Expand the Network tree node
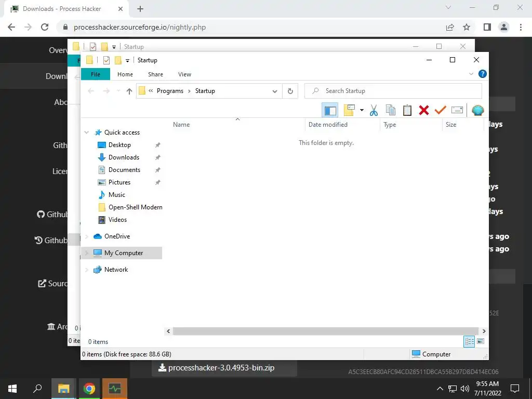532x399 pixels. [87, 270]
